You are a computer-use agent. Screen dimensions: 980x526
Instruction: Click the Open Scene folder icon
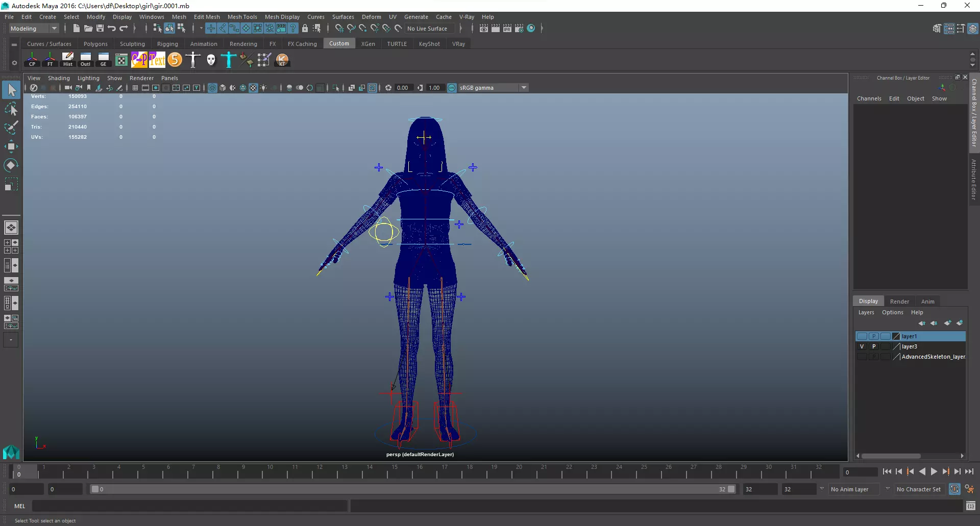point(88,29)
